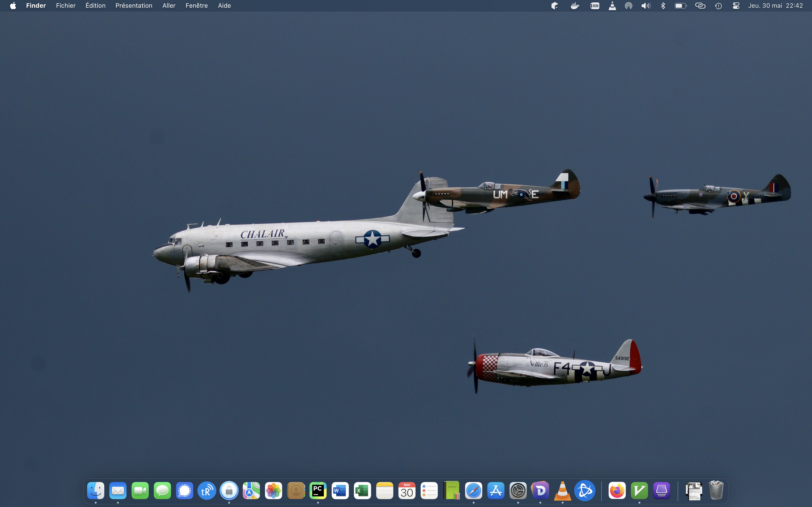Open the volume control in menu bar

(x=645, y=6)
